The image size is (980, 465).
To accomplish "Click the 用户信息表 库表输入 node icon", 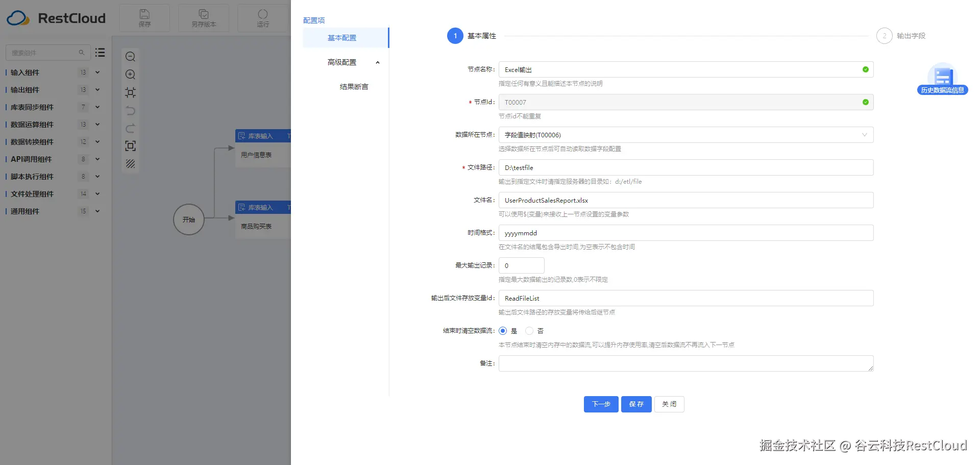I will [x=242, y=136].
